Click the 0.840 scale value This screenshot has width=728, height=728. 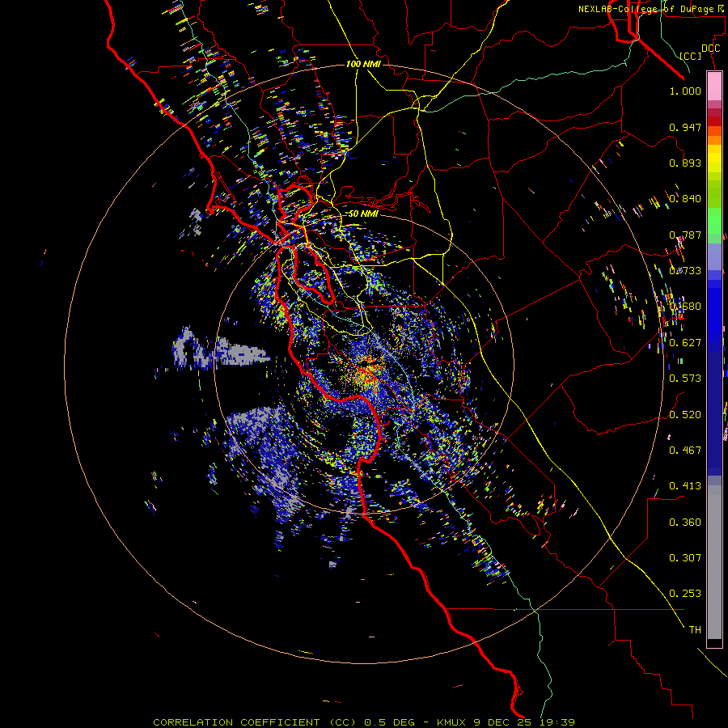tap(685, 199)
